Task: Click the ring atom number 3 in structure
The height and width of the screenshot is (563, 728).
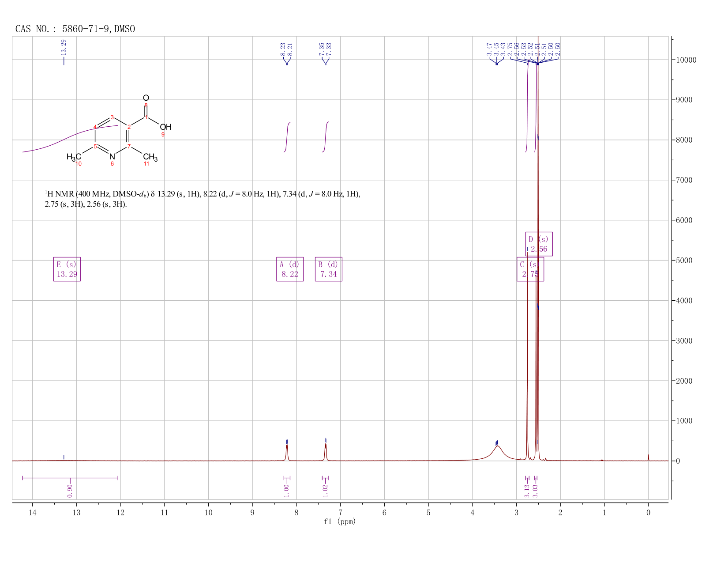Action: [112, 117]
